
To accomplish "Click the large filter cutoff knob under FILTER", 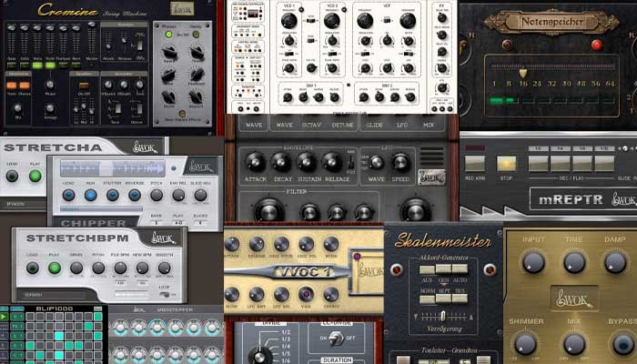I will (269, 212).
